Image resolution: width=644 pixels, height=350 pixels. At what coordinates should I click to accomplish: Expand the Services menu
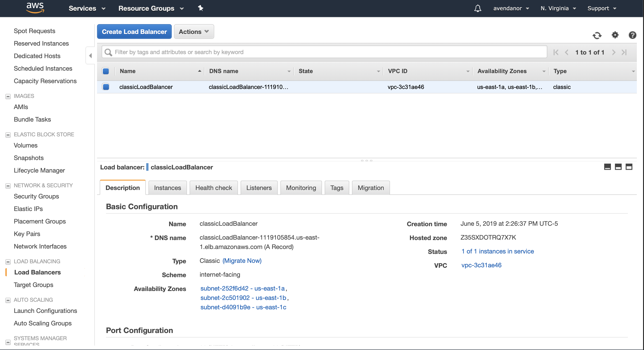coord(87,8)
